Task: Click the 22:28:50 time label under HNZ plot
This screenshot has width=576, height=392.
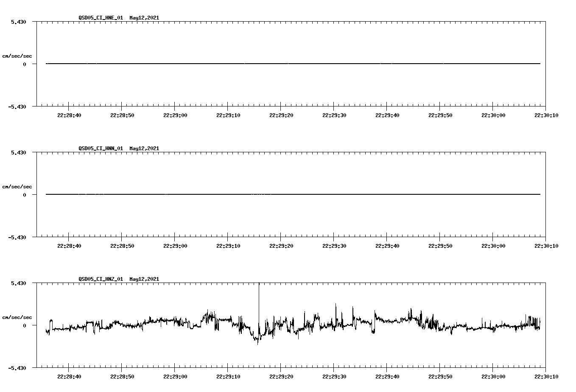Action: point(122,376)
